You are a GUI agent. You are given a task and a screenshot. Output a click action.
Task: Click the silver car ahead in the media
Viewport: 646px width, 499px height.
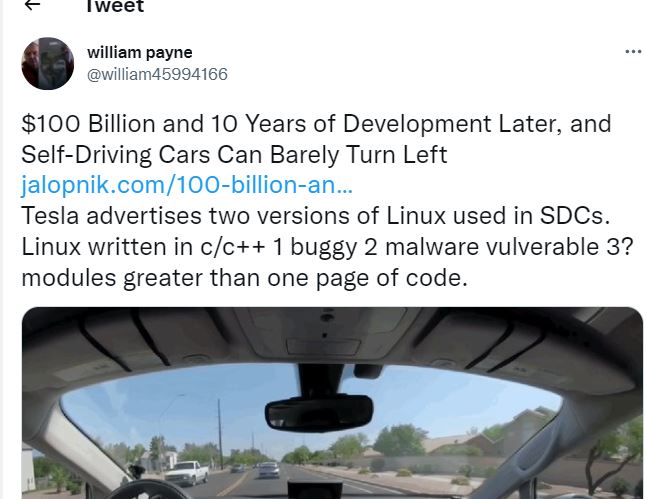click(268, 470)
